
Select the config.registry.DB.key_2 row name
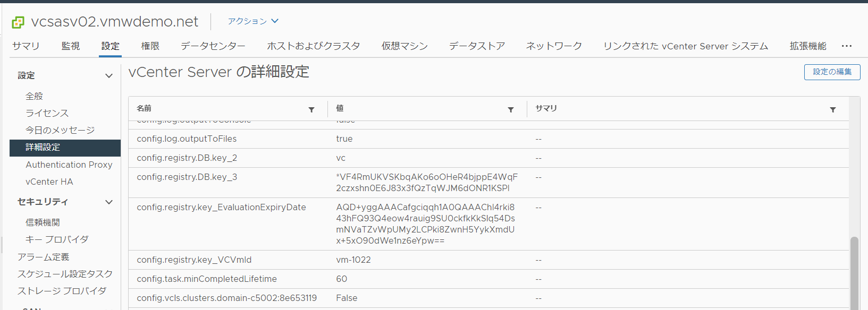tap(187, 158)
